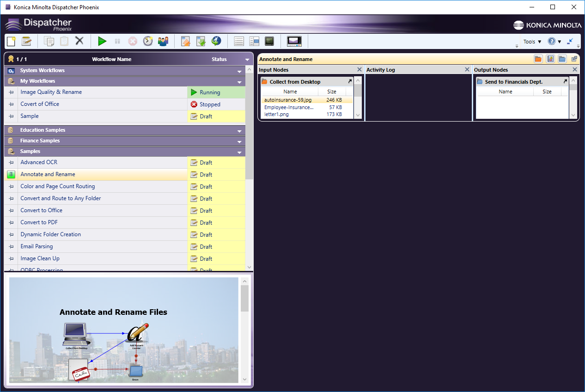Viewport: 585px width, 392px height.
Task: Pause the workflow from the toolbar
Action: click(117, 41)
